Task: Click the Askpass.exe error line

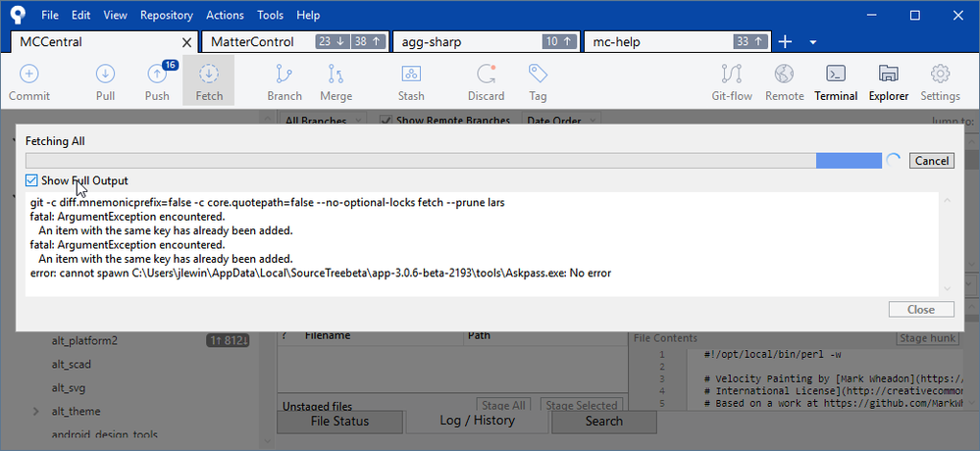Action: (321, 273)
